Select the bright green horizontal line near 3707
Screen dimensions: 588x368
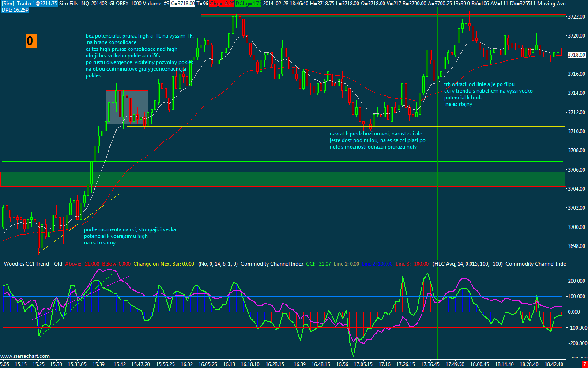283,162
